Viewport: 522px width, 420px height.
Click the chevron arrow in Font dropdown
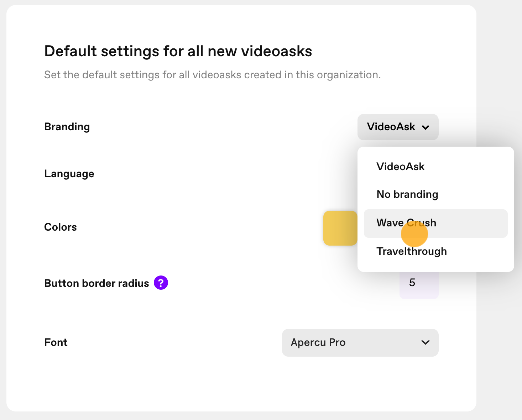(x=426, y=342)
